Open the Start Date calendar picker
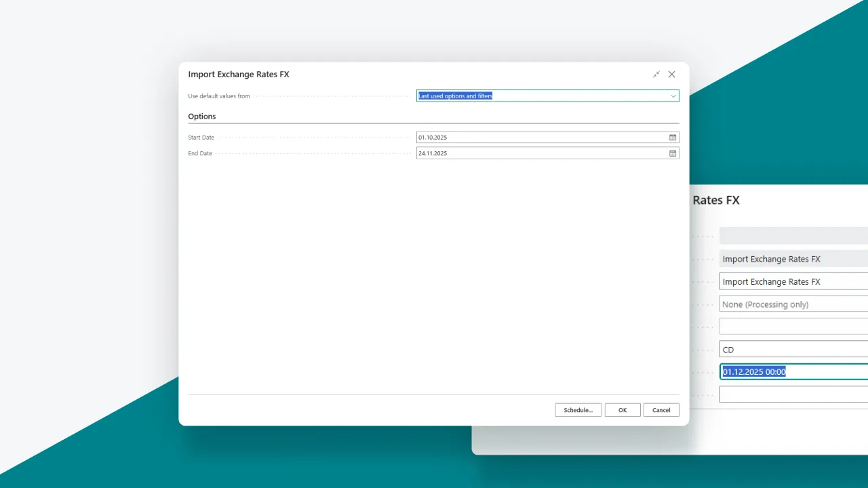 point(673,138)
